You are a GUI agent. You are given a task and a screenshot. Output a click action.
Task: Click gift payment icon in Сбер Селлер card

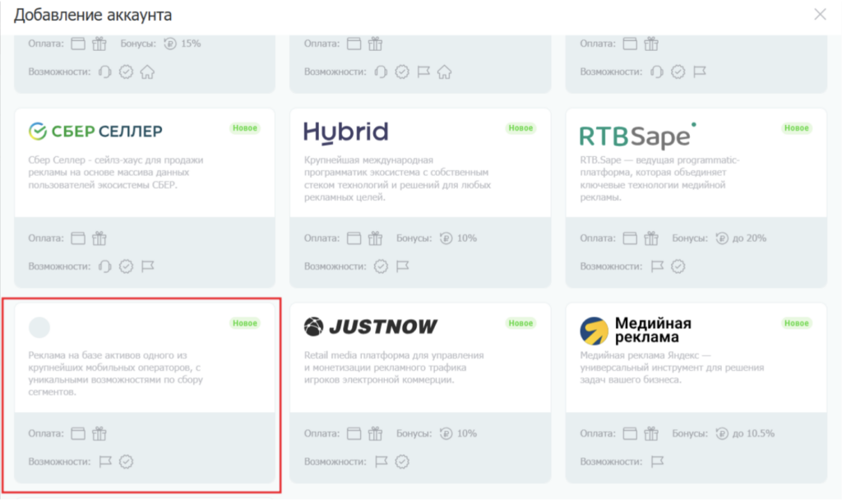pyautogui.click(x=99, y=238)
